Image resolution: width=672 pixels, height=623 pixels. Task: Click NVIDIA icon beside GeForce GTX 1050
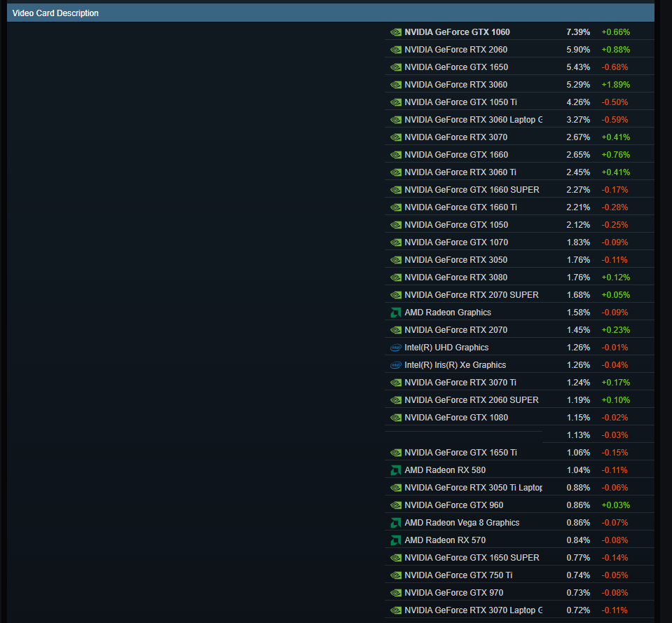click(x=396, y=225)
